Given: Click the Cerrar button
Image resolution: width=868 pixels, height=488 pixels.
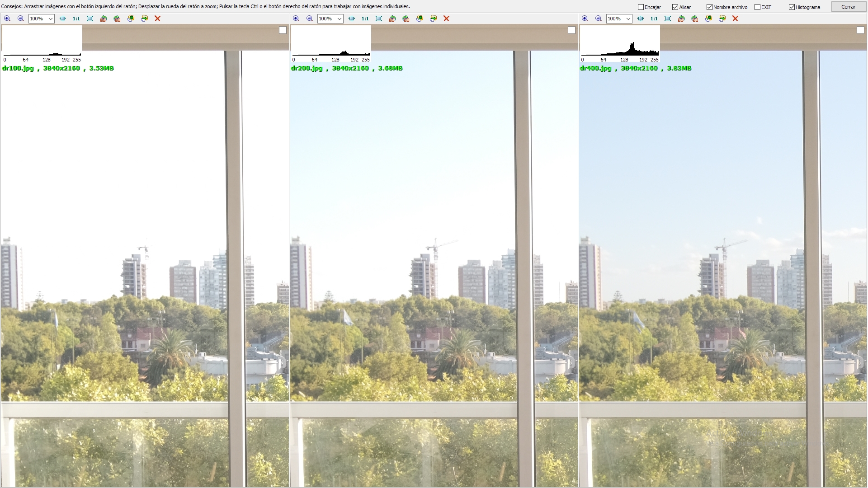Looking at the screenshot, I should (848, 7).
